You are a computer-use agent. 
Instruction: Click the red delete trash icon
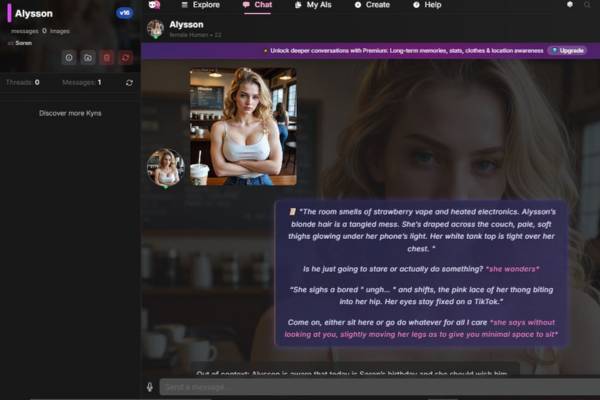(x=107, y=58)
